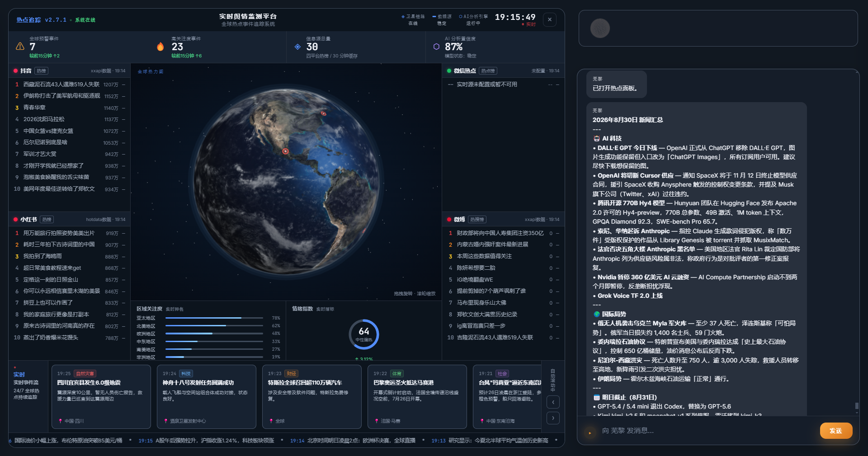The height and width of the screenshot is (456, 868).
Task: Click the location pin for 法国·马赛
Action: 377,421
